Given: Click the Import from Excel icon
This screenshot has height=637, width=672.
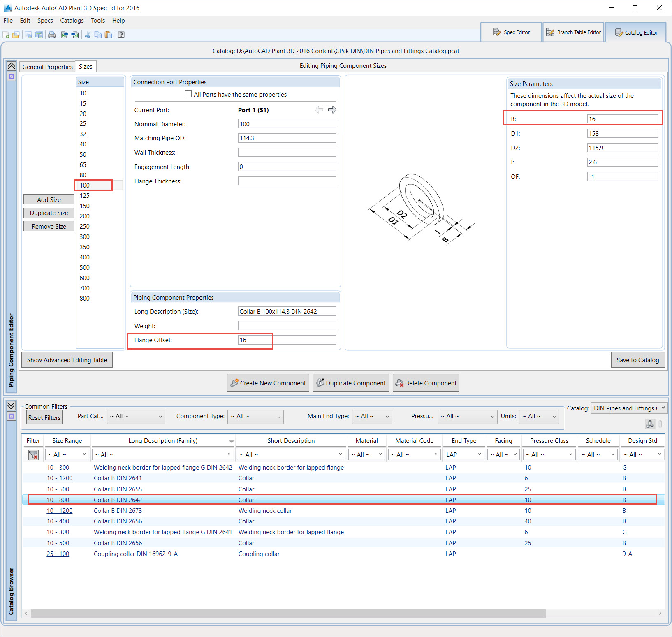Looking at the screenshot, I should (75, 35).
